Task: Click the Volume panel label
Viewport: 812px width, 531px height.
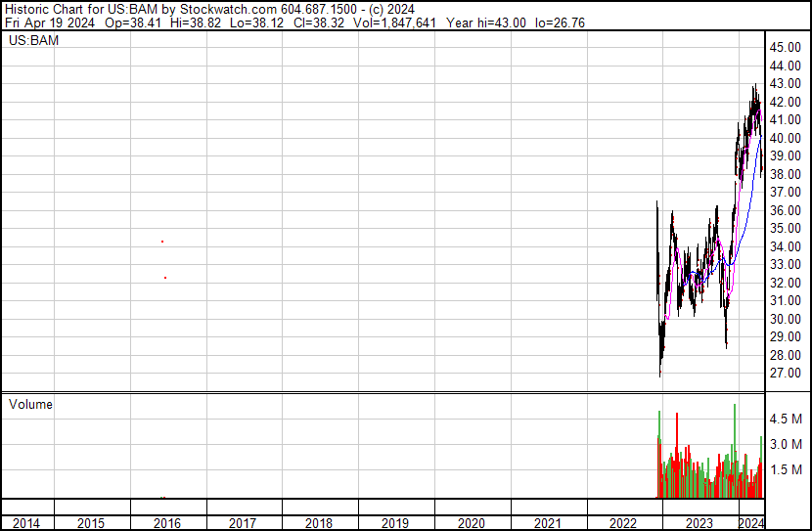Action: click(30, 404)
